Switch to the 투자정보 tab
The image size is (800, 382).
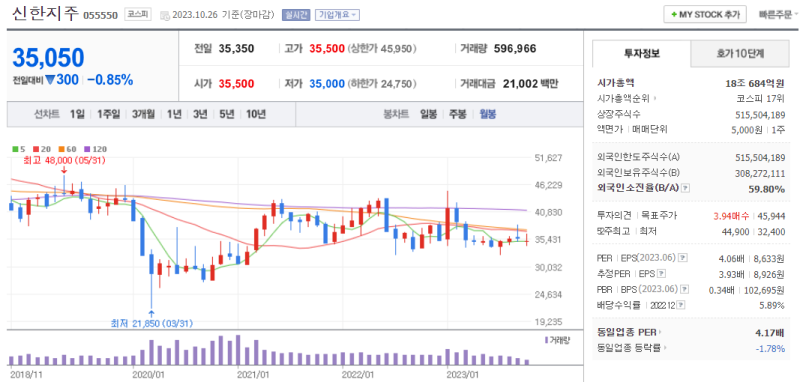[641, 53]
